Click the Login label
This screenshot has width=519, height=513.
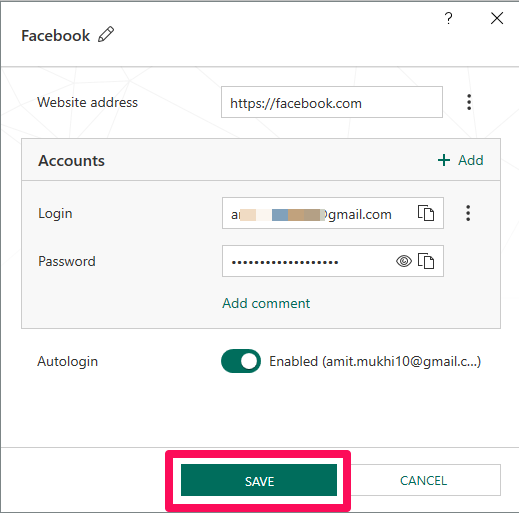[55, 214]
